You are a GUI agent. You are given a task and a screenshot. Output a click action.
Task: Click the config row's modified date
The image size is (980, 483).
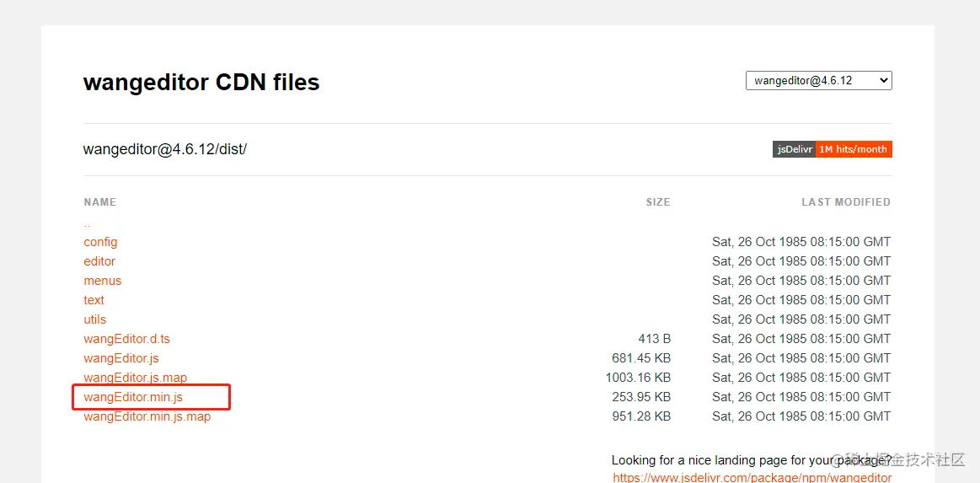[x=801, y=242]
